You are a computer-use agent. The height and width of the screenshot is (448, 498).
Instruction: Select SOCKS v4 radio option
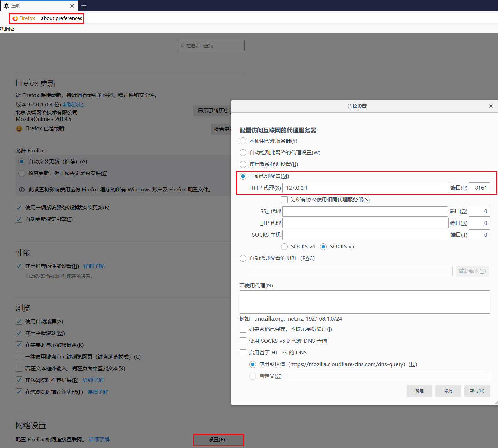[284, 247]
